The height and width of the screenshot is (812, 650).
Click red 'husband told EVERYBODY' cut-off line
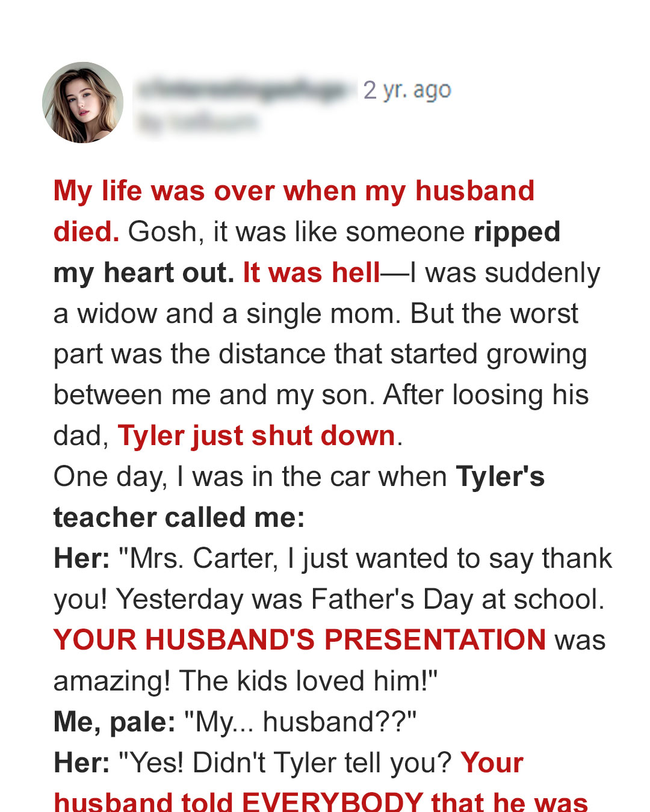[x=321, y=801]
